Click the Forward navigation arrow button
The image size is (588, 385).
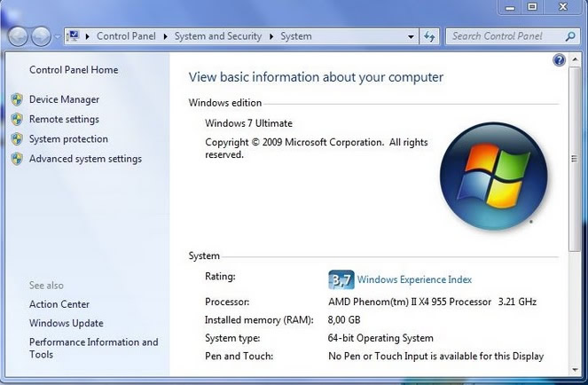41,36
